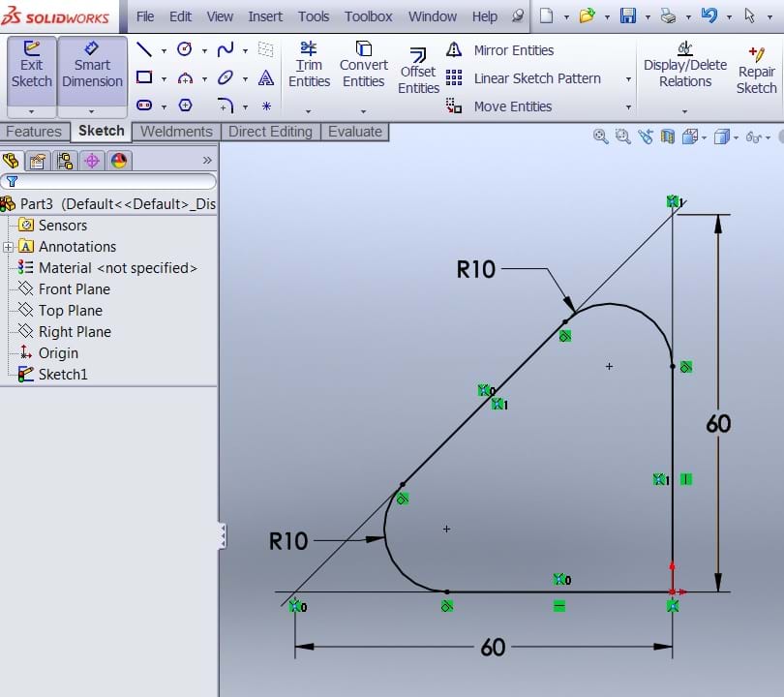
Task: Open the PropertyManager panel tab icon
Action: (38, 161)
